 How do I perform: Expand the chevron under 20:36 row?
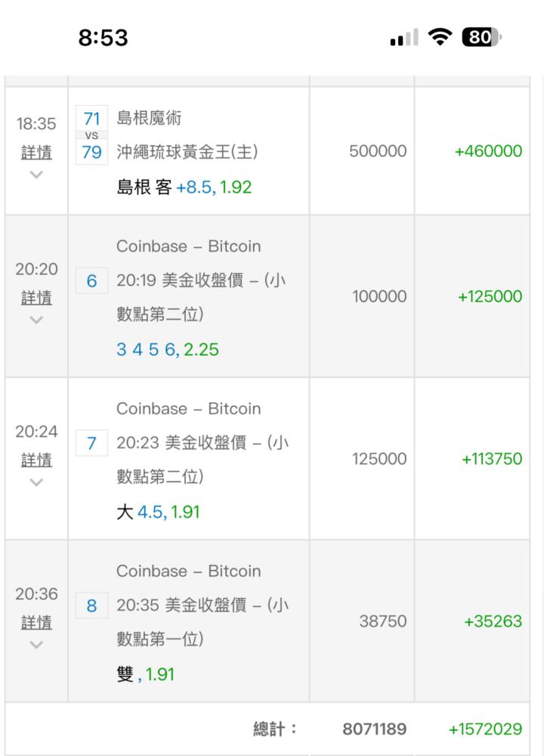(36, 645)
